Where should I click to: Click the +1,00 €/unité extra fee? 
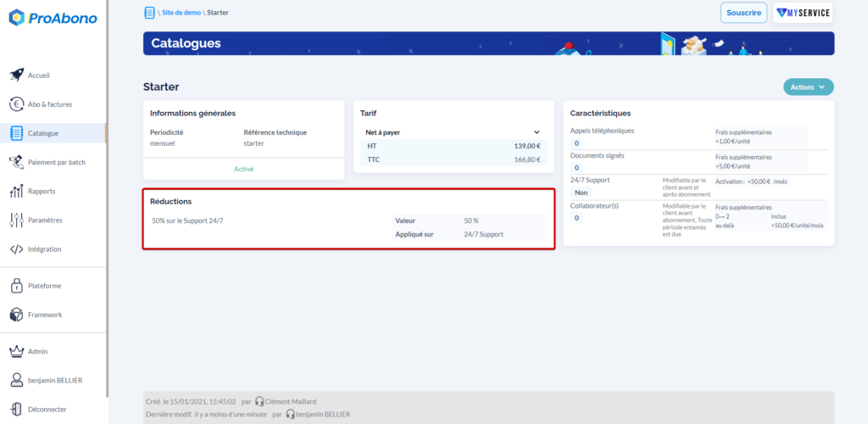[x=733, y=142]
